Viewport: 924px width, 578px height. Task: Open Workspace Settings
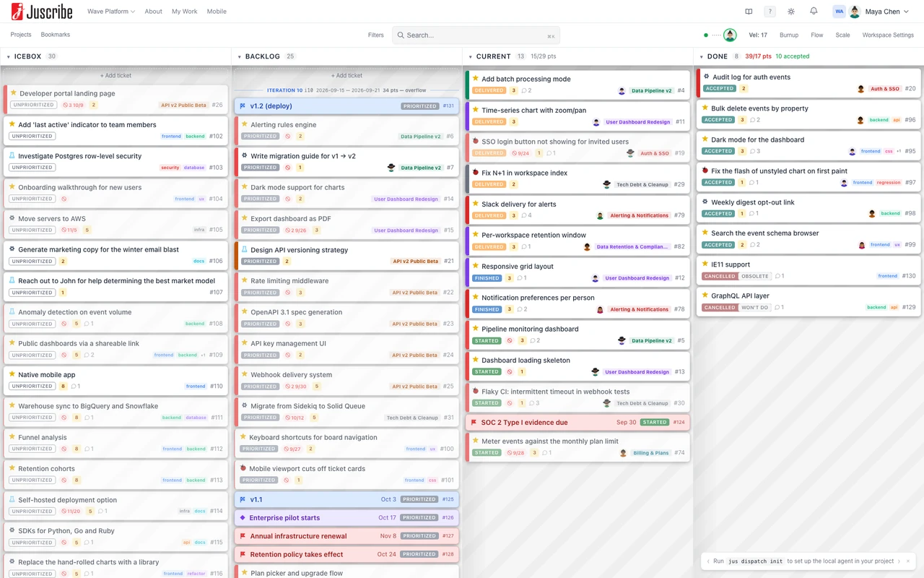pos(888,35)
